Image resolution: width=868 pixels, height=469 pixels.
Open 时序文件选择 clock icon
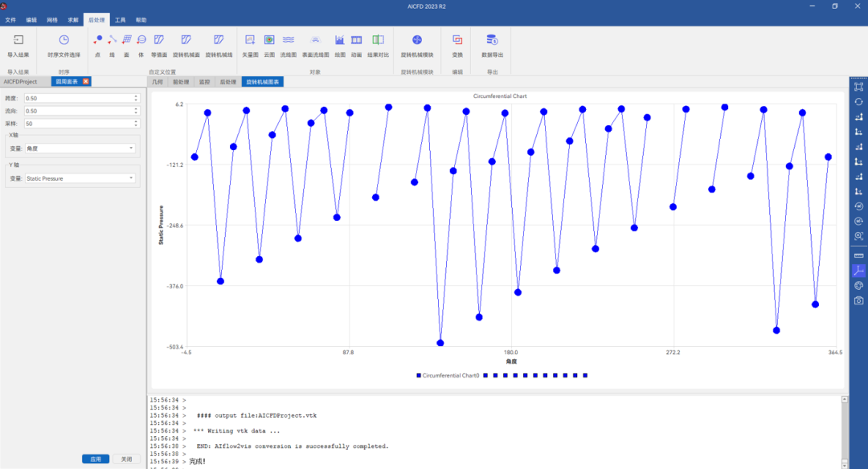click(64, 40)
